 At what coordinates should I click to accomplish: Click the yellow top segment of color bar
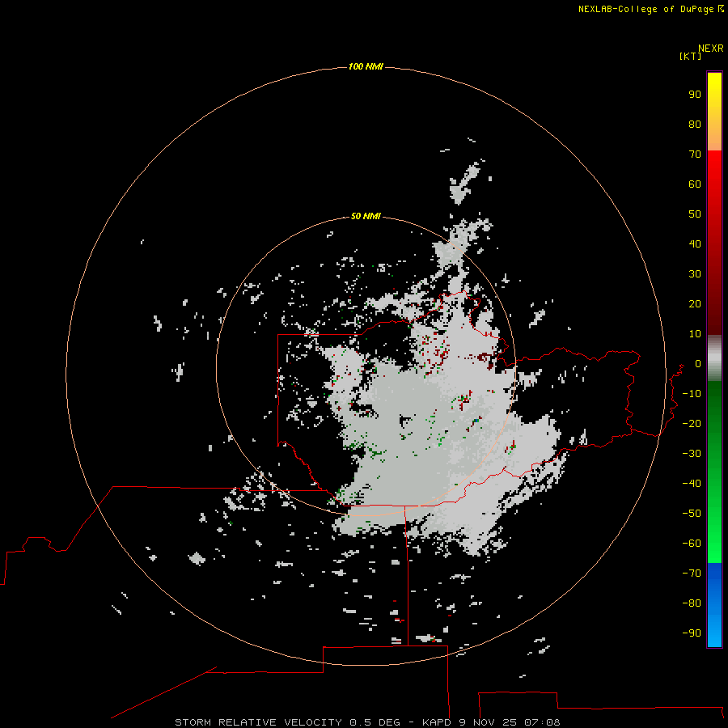point(714,112)
